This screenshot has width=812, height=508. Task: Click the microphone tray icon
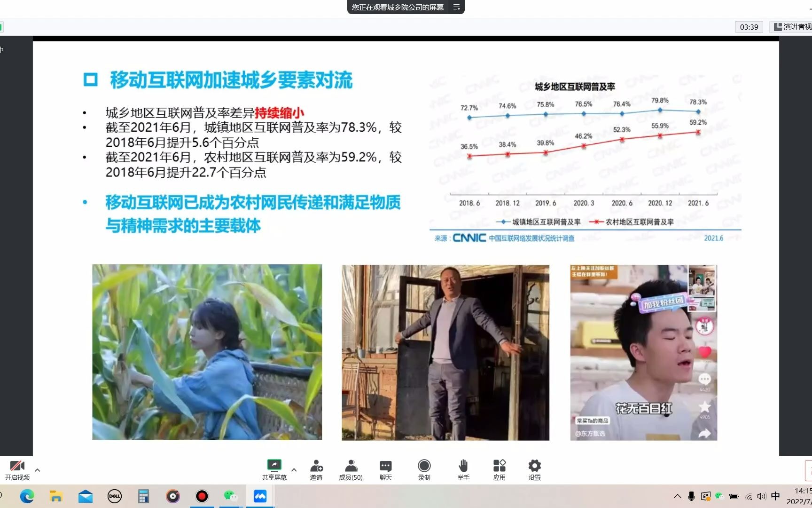coord(691,496)
